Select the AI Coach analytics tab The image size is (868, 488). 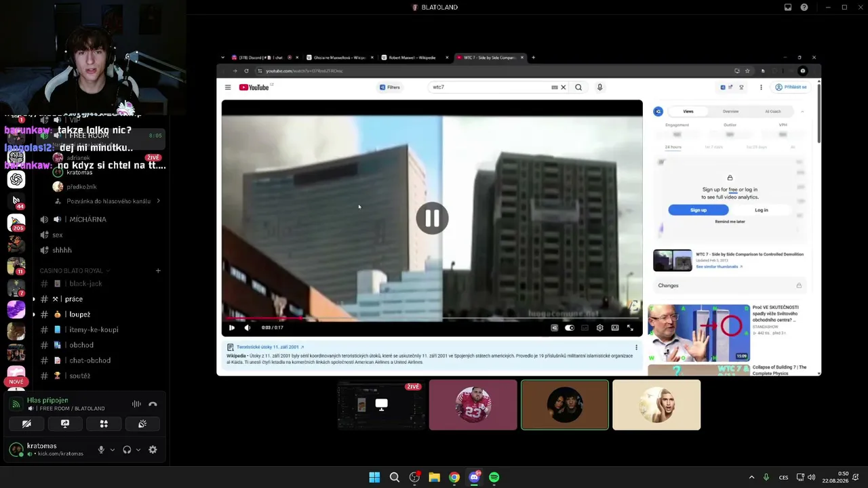pos(773,111)
